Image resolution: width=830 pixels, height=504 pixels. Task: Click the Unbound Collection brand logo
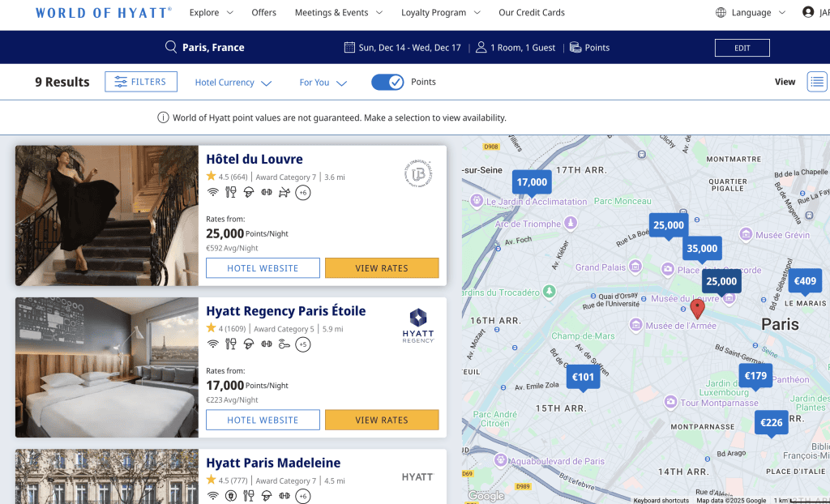point(418,173)
